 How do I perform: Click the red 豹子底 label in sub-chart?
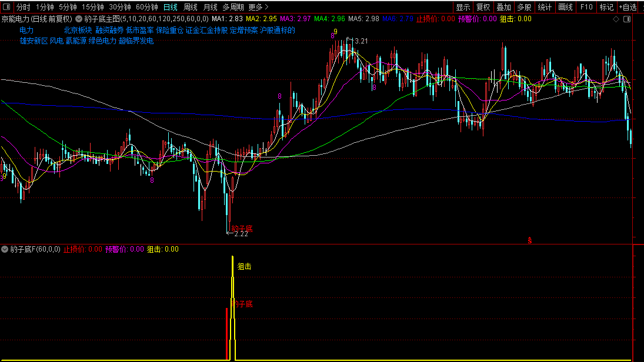(242, 304)
